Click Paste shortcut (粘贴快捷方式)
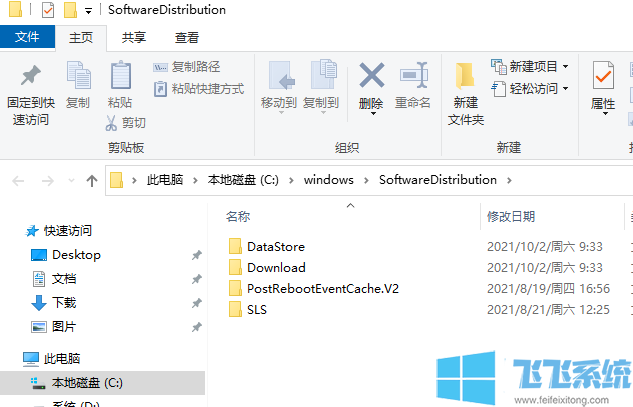The image size is (633, 407). [x=199, y=88]
